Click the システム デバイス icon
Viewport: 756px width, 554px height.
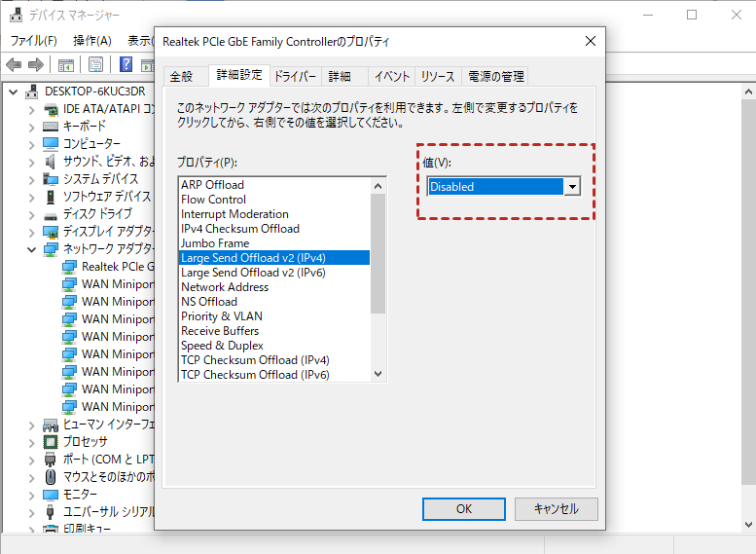click(51, 179)
